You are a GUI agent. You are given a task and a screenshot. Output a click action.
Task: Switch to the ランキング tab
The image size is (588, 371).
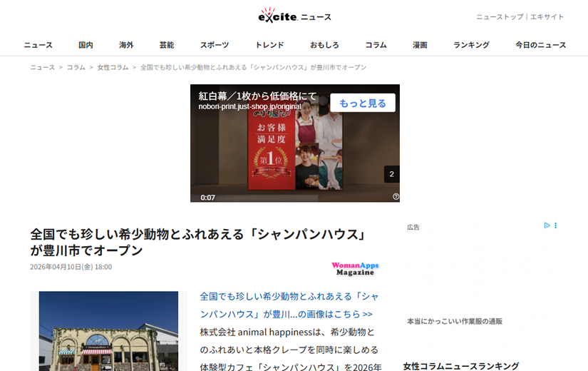[x=471, y=45]
